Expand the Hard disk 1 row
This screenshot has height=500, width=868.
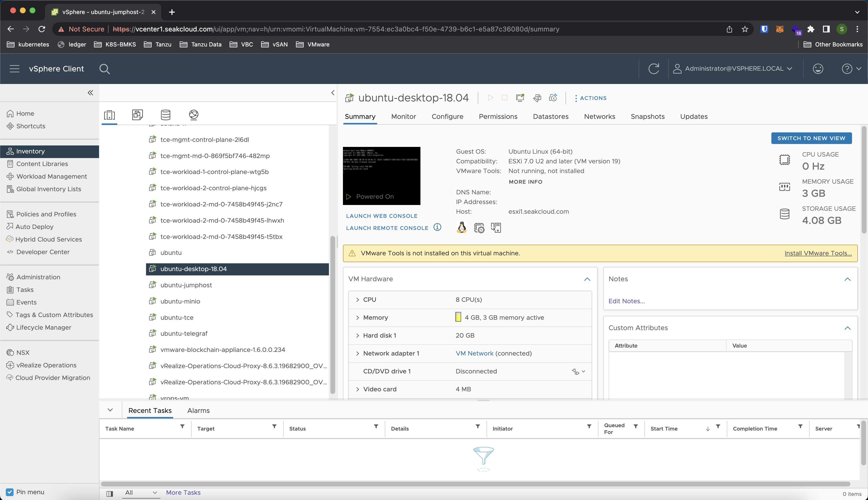pyautogui.click(x=357, y=335)
